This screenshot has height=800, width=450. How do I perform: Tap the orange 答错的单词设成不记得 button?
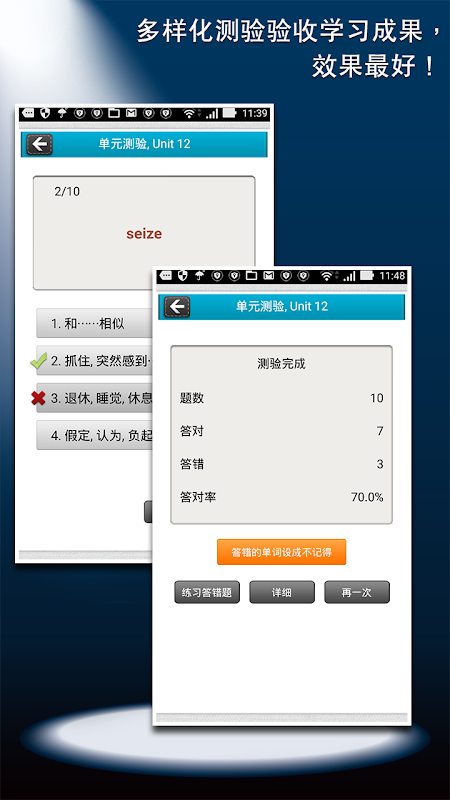[281, 552]
